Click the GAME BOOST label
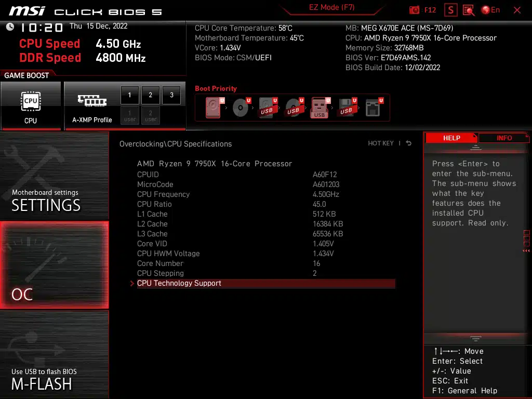Image resolution: width=532 pixels, height=399 pixels. (26, 75)
